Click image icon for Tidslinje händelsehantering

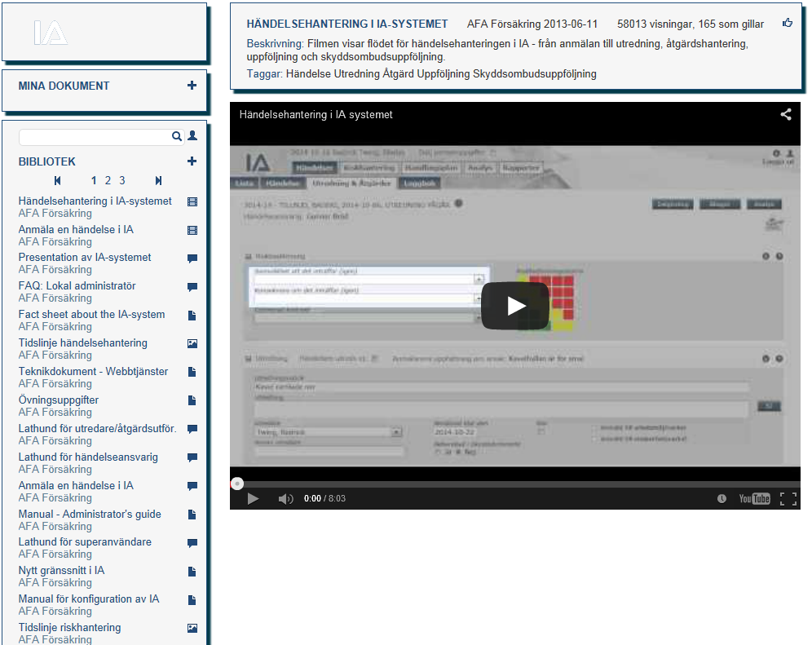click(x=192, y=343)
